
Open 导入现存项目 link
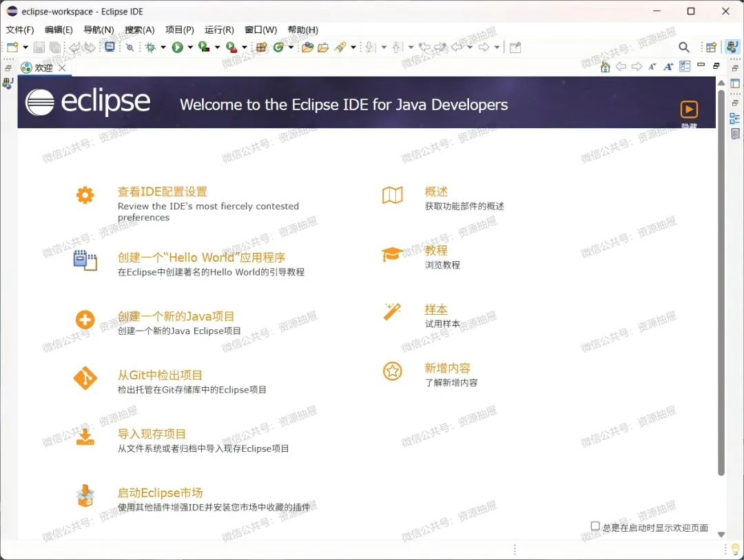152,434
